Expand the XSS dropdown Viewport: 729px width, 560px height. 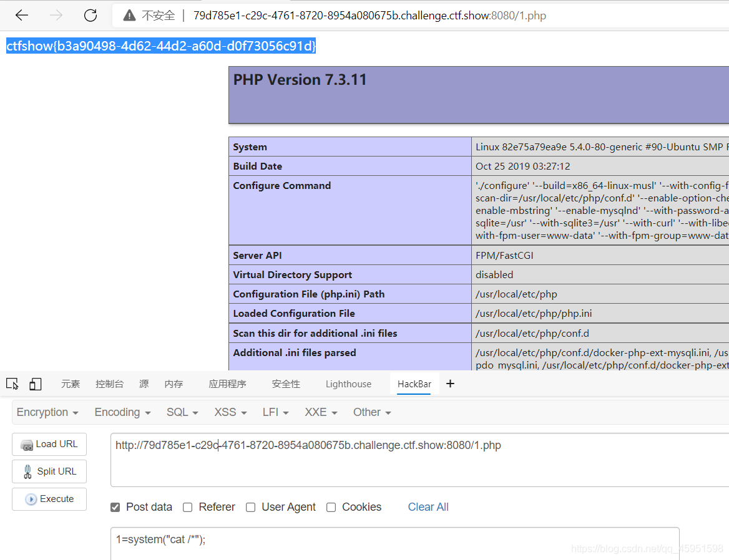tap(230, 412)
